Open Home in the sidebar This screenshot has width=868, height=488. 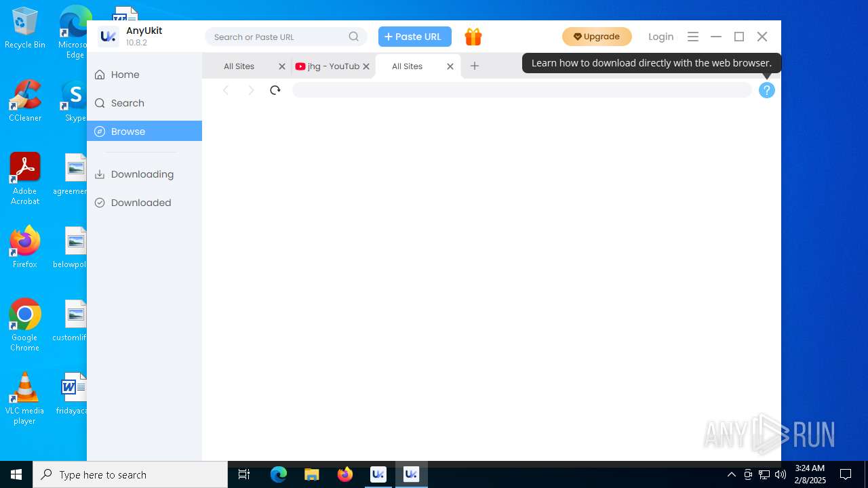144,75
